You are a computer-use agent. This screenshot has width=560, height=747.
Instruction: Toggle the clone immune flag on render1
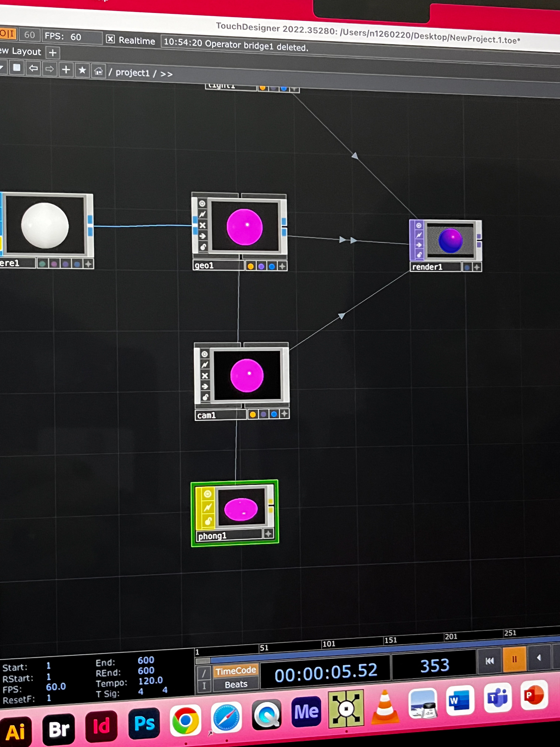(x=419, y=235)
